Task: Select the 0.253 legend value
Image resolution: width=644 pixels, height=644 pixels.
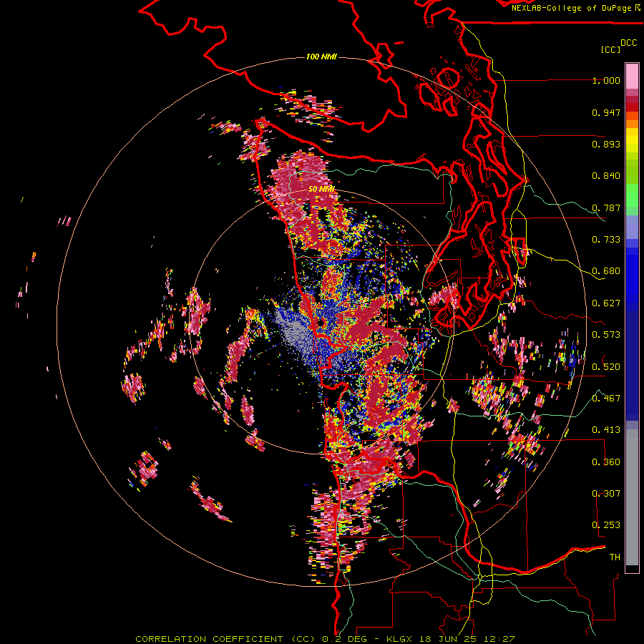Action: [x=606, y=525]
